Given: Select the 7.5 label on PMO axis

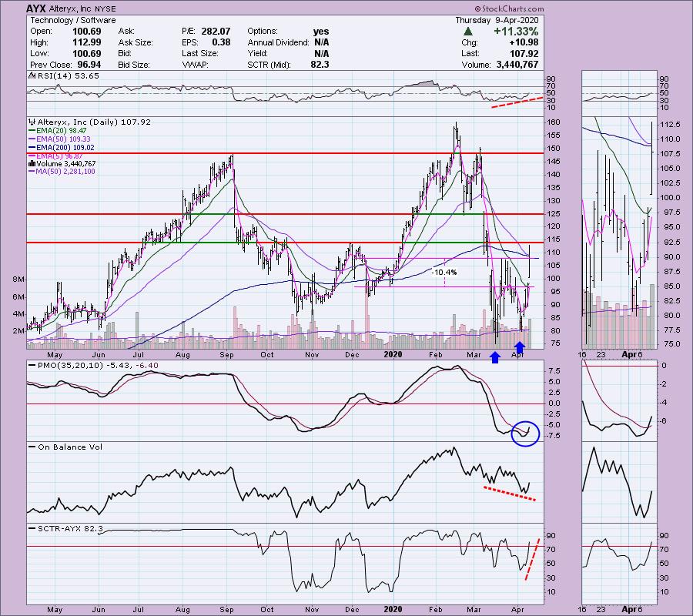Looking at the screenshot, I should pos(554,370).
